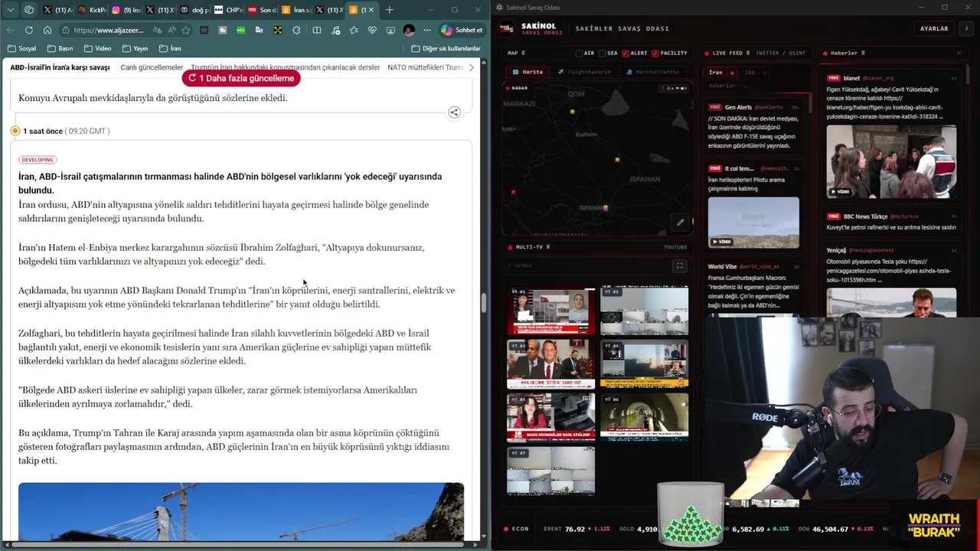Open the NATO müttefikleri topic link

[x=426, y=67]
